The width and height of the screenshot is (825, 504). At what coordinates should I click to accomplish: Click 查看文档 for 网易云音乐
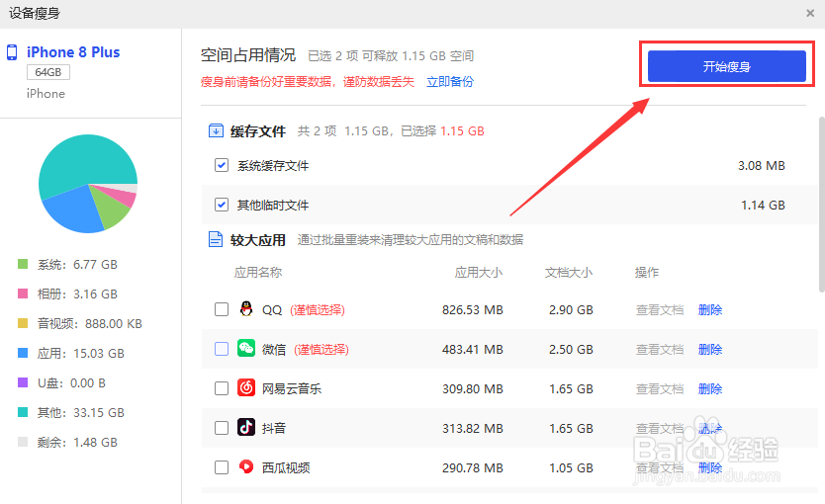[660, 389]
